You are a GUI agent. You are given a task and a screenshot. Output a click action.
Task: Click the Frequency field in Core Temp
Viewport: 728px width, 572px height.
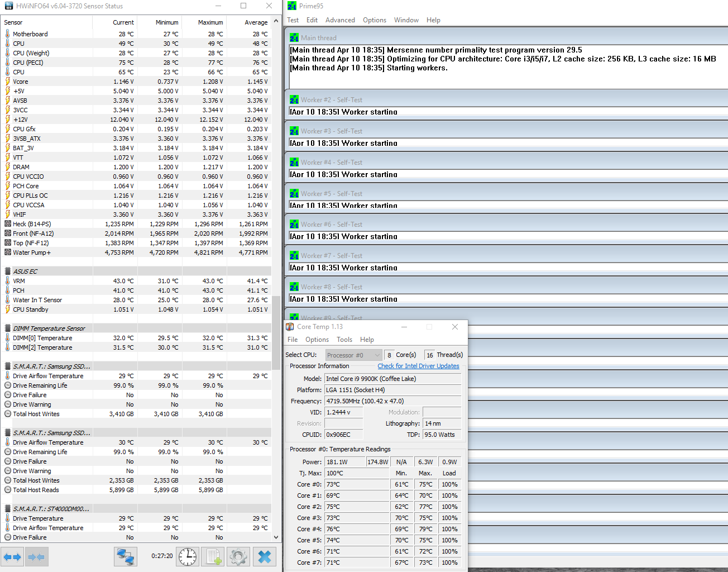[x=393, y=401]
